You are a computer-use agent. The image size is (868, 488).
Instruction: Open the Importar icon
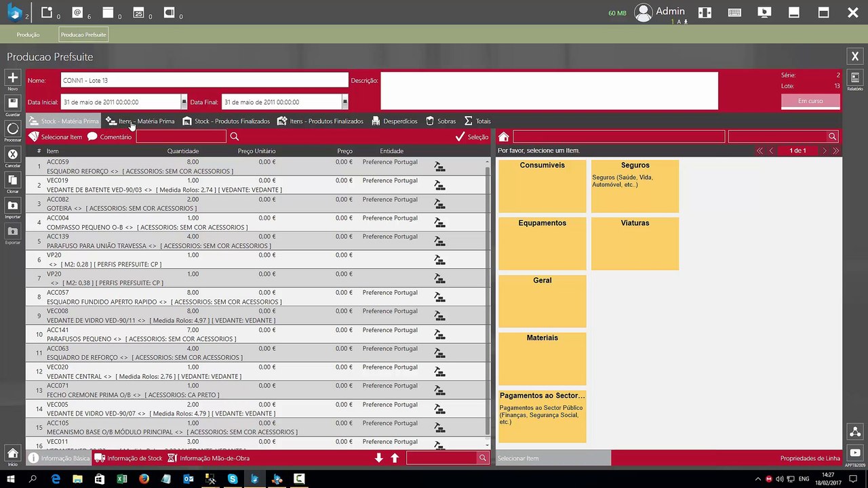12,205
